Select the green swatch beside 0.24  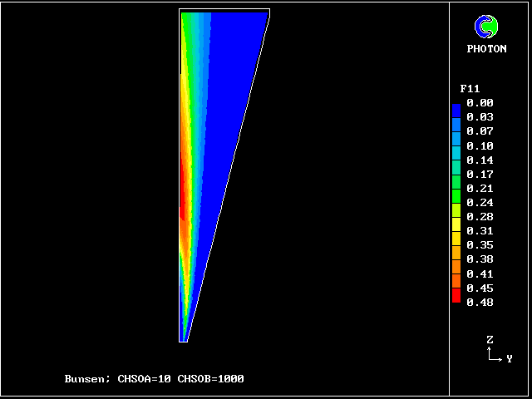click(456, 198)
